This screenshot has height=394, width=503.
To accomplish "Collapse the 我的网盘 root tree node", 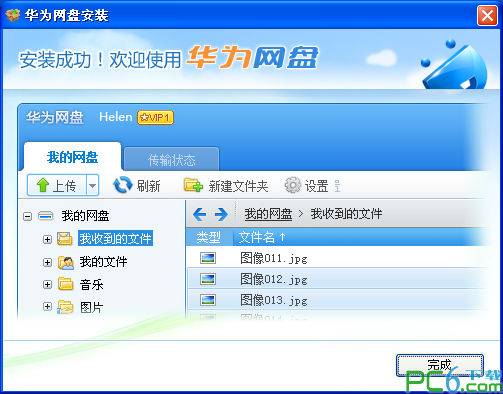I will coord(28,217).
